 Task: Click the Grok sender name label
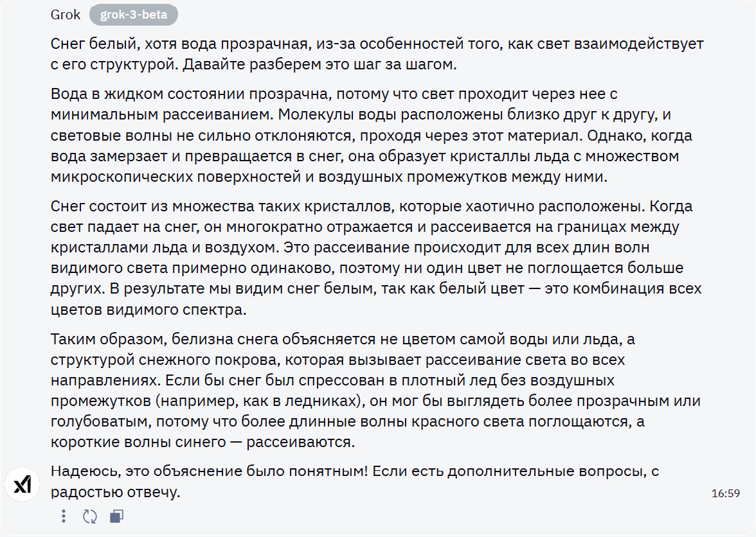pos(65,14)
